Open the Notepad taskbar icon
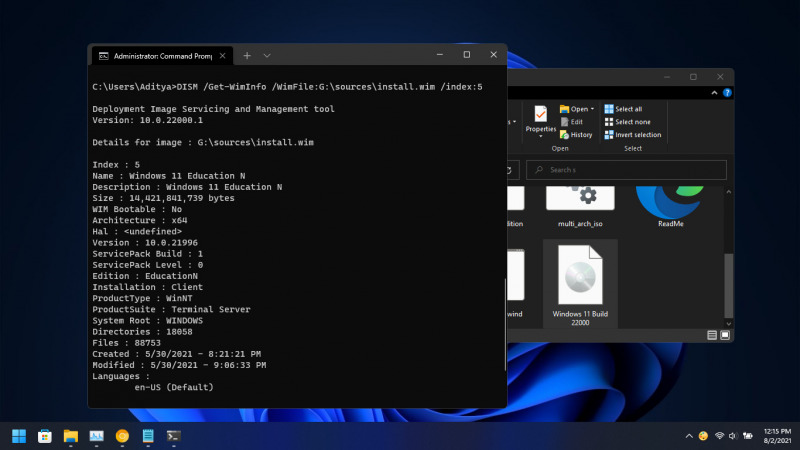The height and width of the screenshot is (450, 800). tap(148, 436)
